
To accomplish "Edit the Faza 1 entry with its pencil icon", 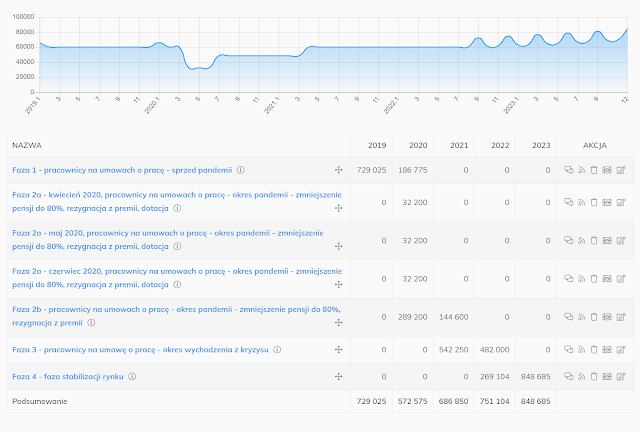I will [621, 170].
